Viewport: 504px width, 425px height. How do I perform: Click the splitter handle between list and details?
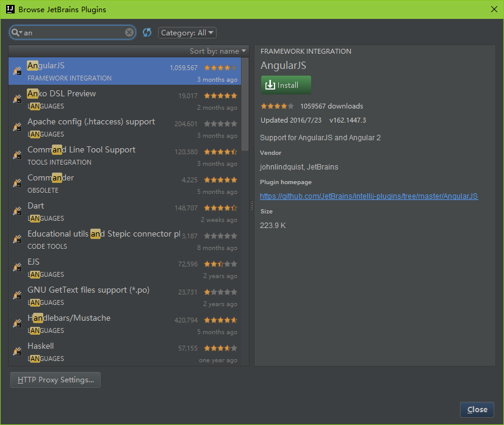point(251,205)
